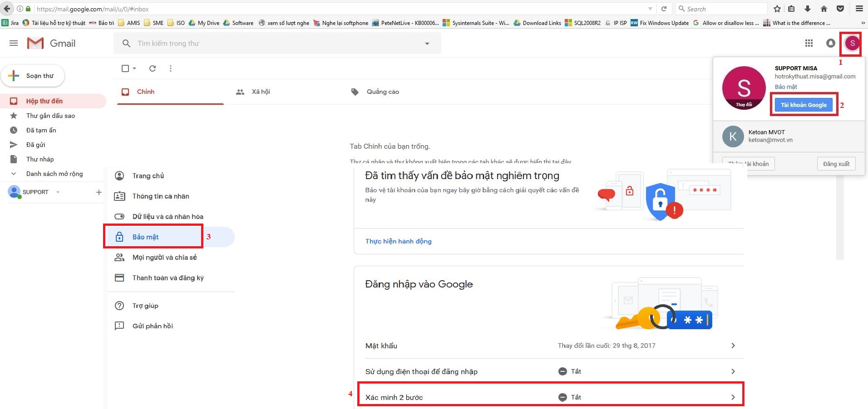Click Soạn thư compose button

pyautogui.click(x=33, y=76)
